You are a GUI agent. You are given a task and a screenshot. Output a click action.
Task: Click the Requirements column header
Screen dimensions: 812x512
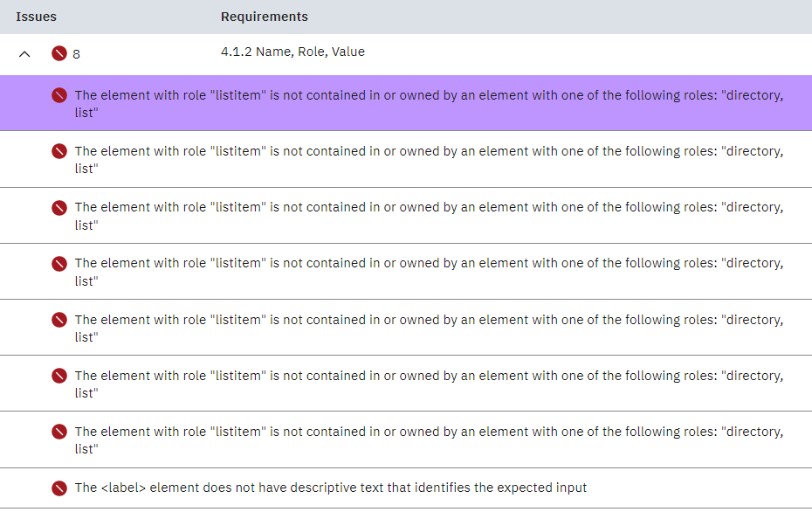pyautogui.click(x=264, y=16)
